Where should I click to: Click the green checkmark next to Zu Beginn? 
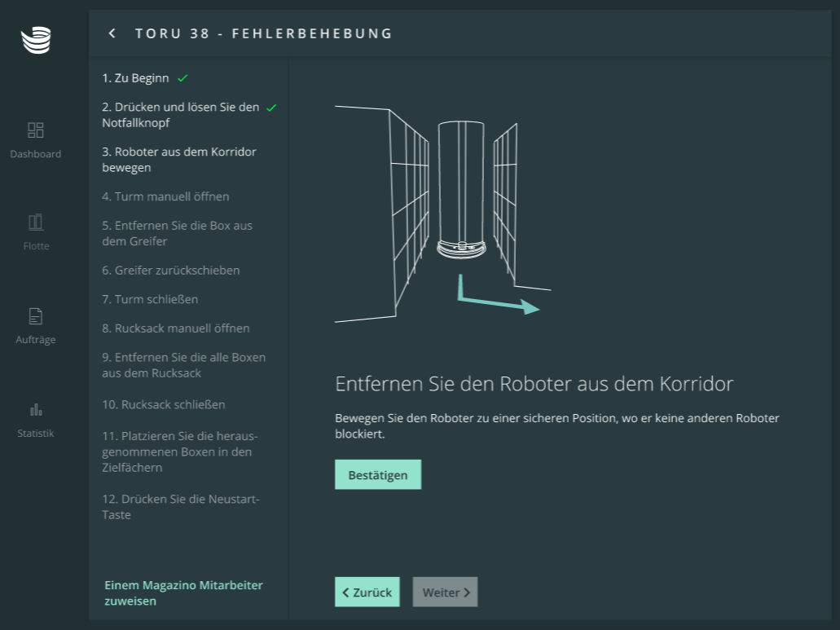[183, 78]
